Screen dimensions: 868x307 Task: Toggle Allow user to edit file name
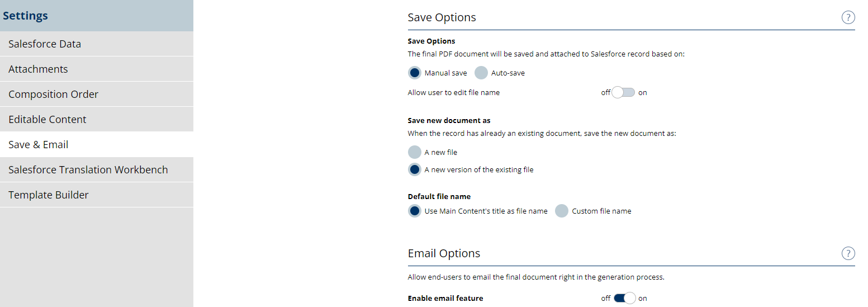(x=623, y=93)
